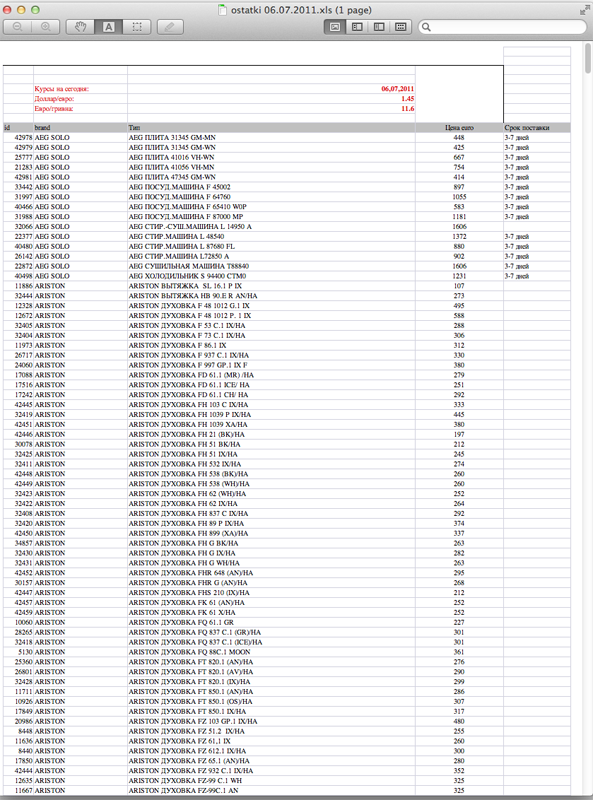Click the zoom out magnifier button
The image size is (593, 800).
(17, 27)
